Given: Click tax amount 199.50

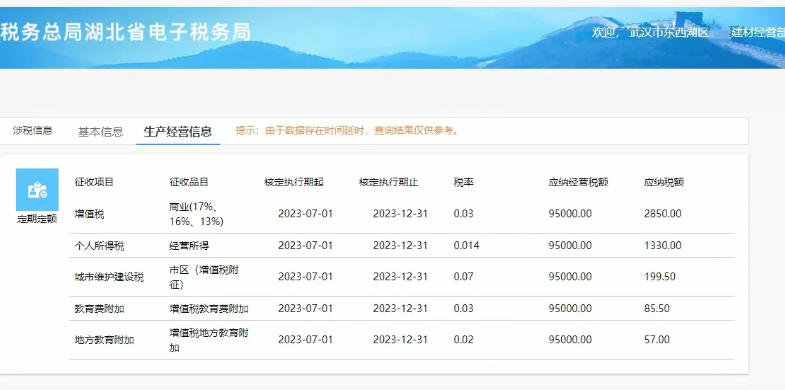Looking at the screenshot, I should 660,276.
